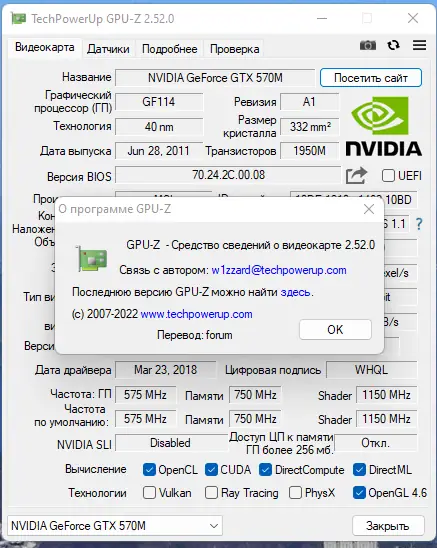
Task: Open the w1zzard@techpowerup.com email link
Action: pos(279,270)
